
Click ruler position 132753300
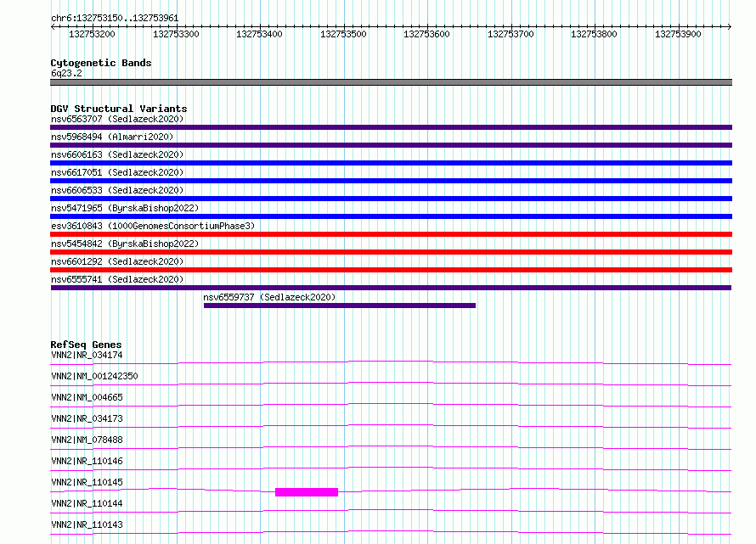176,34
